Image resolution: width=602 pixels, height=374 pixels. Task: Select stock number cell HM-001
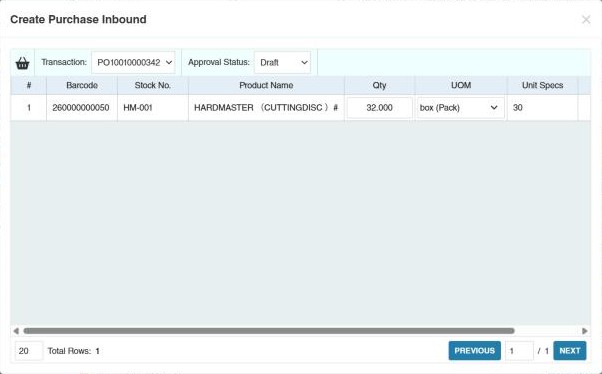(153, 108)
